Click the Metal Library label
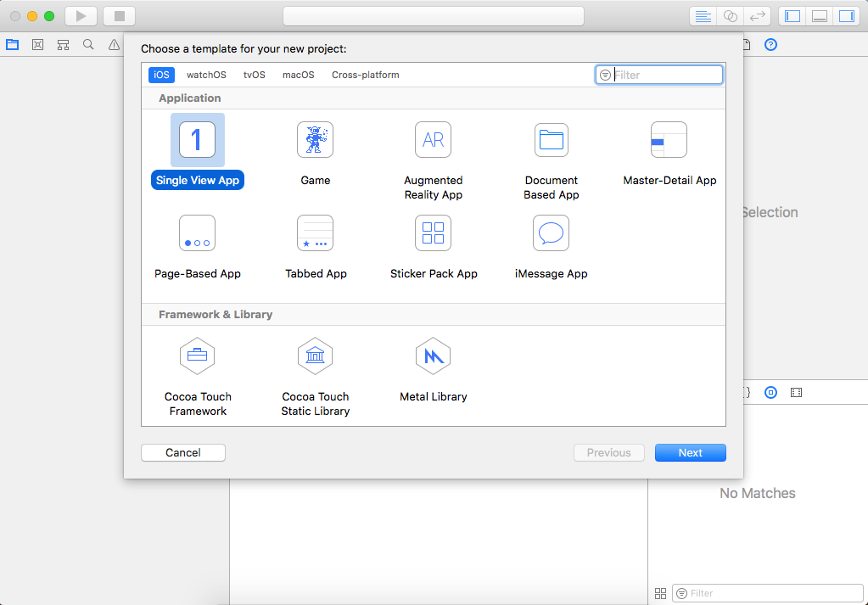868x605 pixels. [434, 396]
